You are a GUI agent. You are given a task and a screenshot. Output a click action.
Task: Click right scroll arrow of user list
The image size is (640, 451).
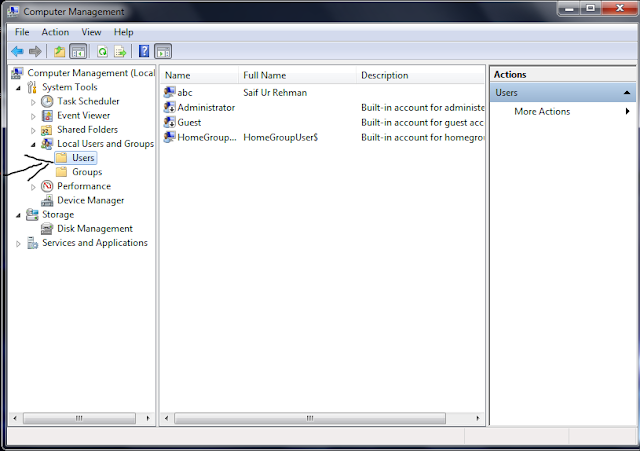[478, 418]
